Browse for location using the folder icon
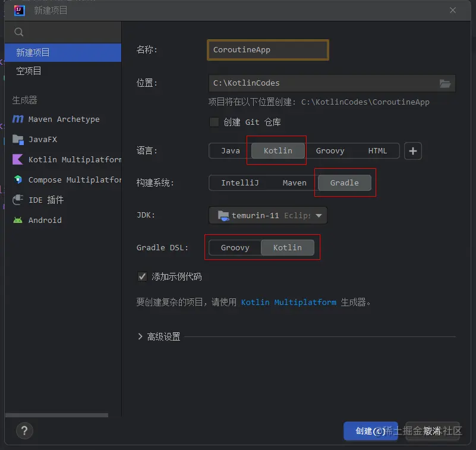The image size is (476, 450). point(445,83)
